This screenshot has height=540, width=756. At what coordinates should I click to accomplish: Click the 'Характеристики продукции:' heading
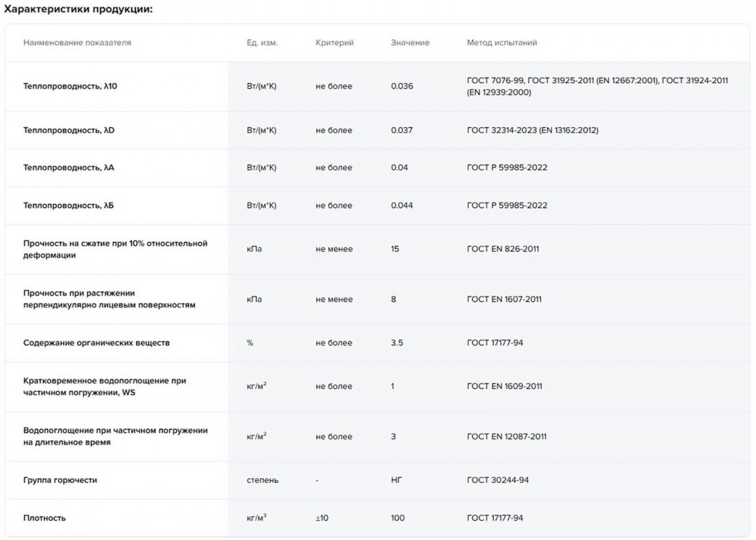[78, 9]
